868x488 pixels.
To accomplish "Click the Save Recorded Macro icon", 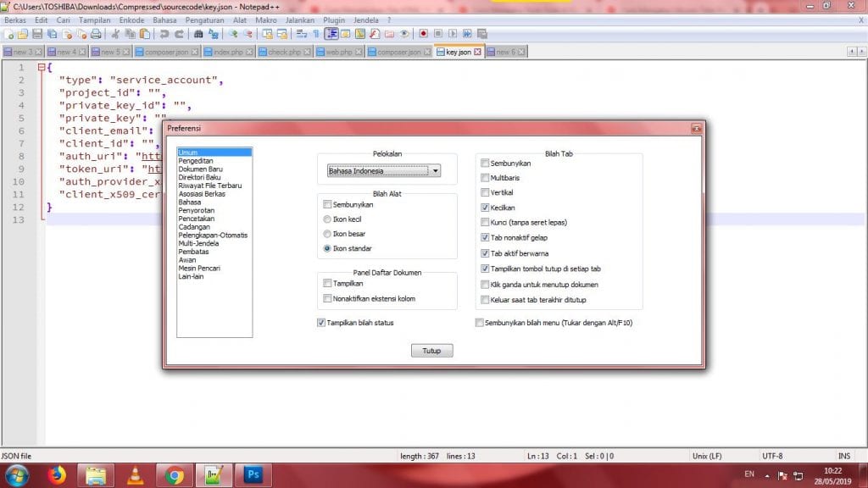I will [482, 34].
